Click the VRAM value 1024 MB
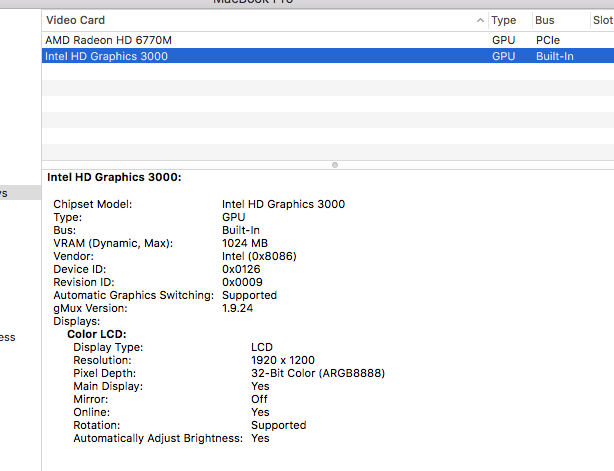614x471 pixels. click(x=245, y=243)
